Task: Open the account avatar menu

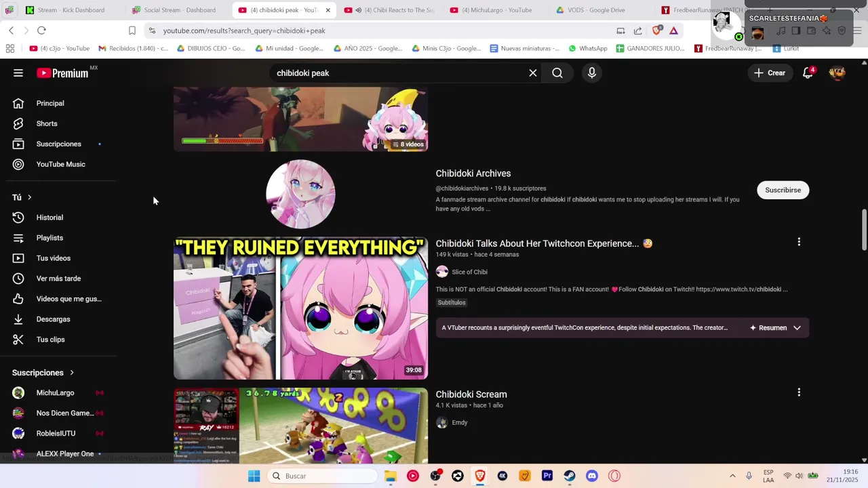Action: (837, 73)
